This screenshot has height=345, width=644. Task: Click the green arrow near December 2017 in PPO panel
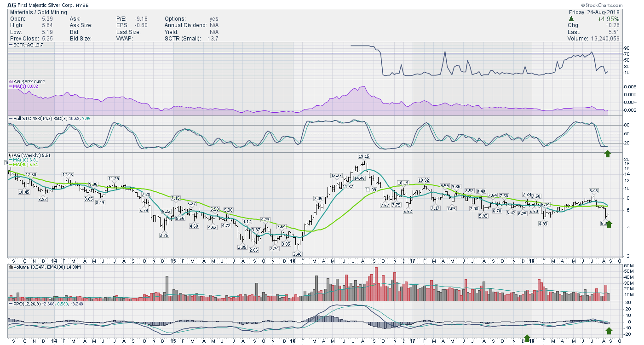pyautogui.click(x=527, y=339)
